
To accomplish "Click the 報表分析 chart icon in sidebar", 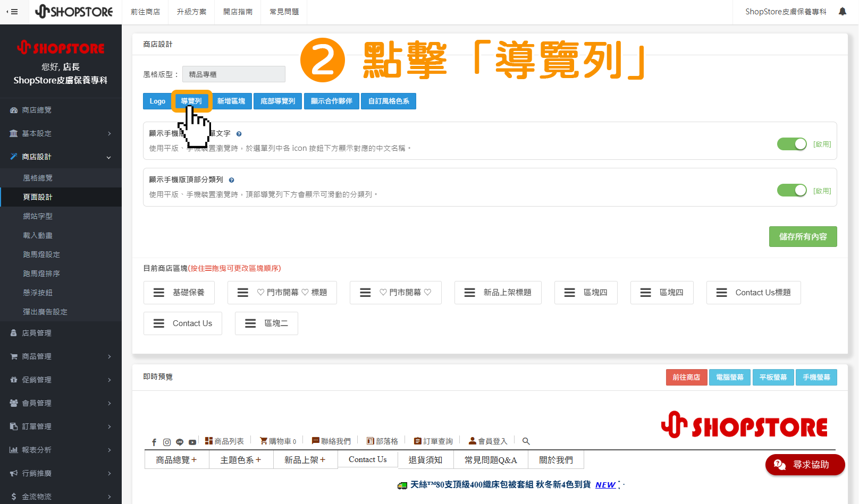I will tap(14, 450).
